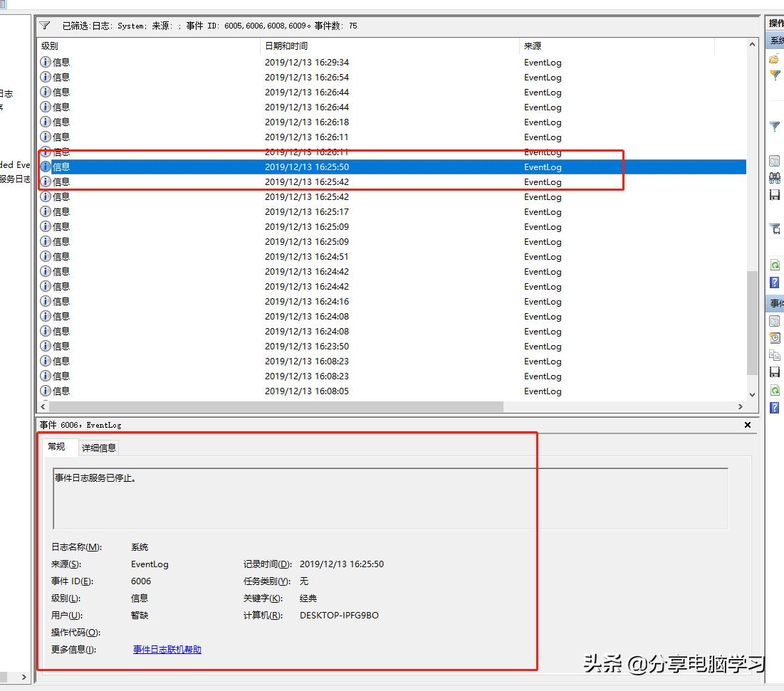Open the 事件日志联机帮助 link

[x=166, y=649]
